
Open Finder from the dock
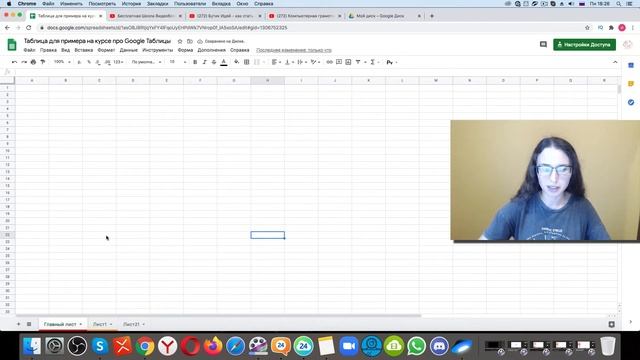(x=32, y=346)
